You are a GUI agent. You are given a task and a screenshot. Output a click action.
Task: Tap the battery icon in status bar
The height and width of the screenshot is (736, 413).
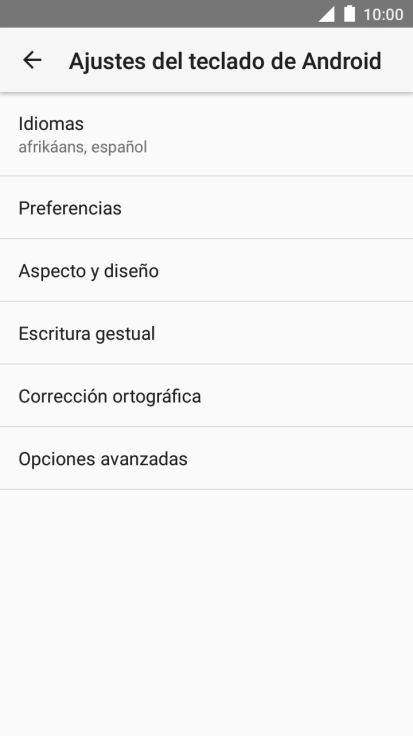[349, 14]
